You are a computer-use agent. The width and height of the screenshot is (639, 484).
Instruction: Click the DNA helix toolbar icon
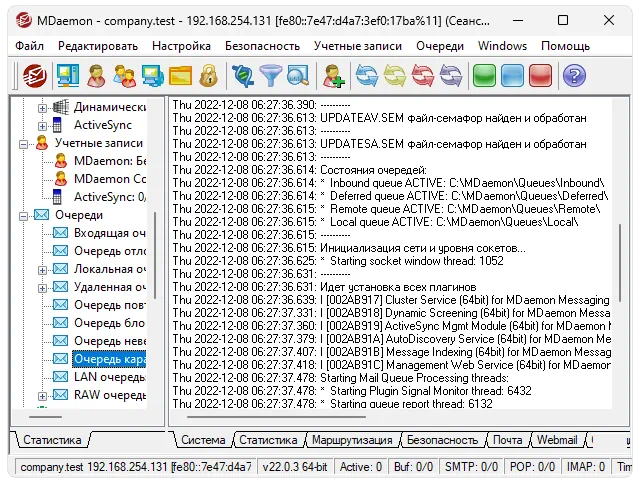[243, 75]
